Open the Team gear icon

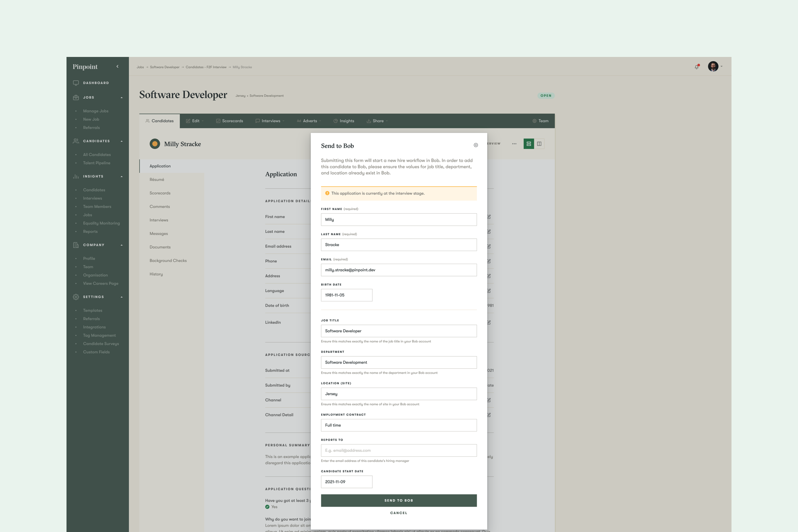(x=535, y=121)
